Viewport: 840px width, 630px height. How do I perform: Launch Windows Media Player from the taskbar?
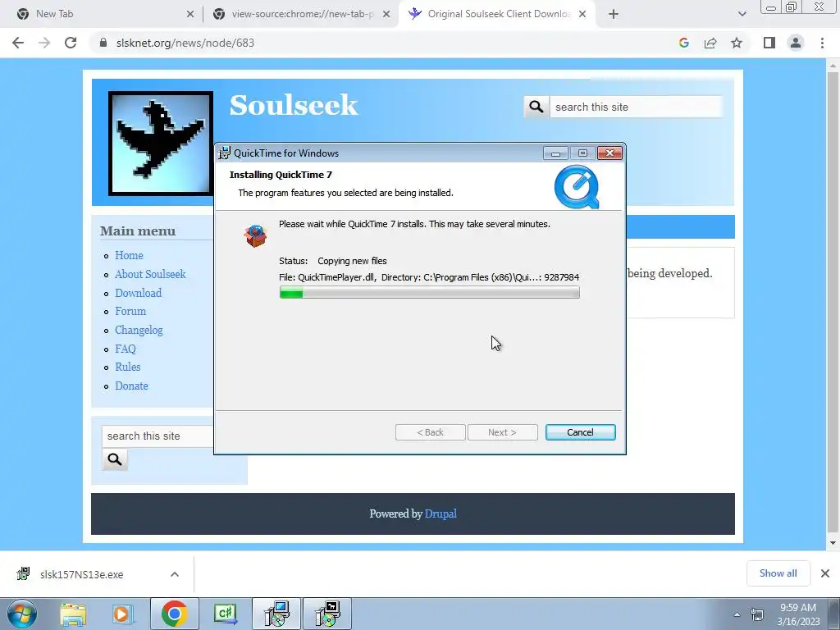tap(122, 614)
